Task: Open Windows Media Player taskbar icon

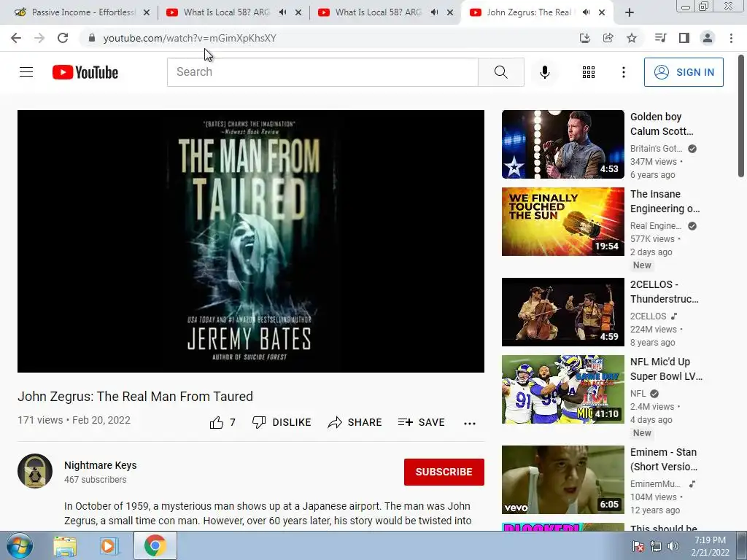Action: (x=108, y=545)
